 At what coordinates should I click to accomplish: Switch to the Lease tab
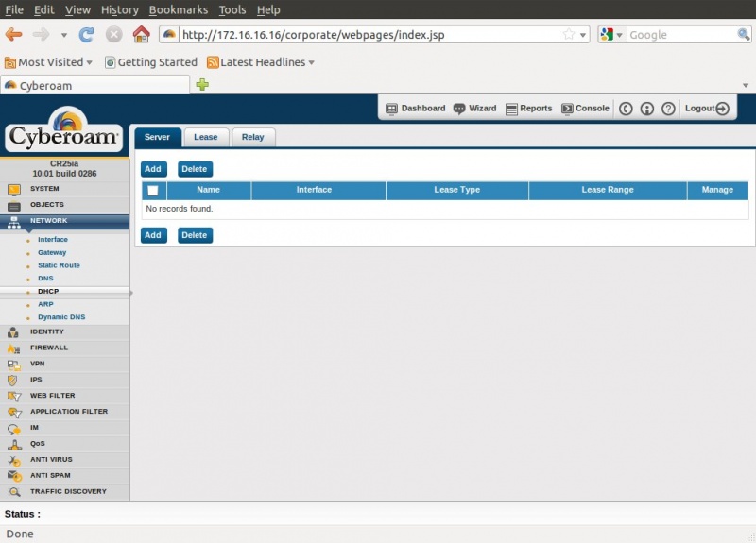click(x=205, y=137)
